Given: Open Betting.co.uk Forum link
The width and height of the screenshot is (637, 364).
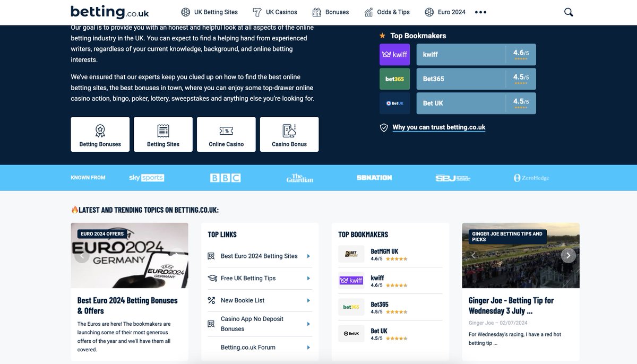Looking at the screenshot, I should (248, 348).
